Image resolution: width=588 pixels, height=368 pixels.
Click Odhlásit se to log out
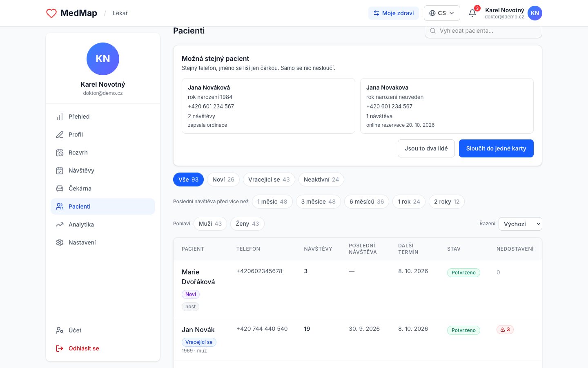[103, 348]
